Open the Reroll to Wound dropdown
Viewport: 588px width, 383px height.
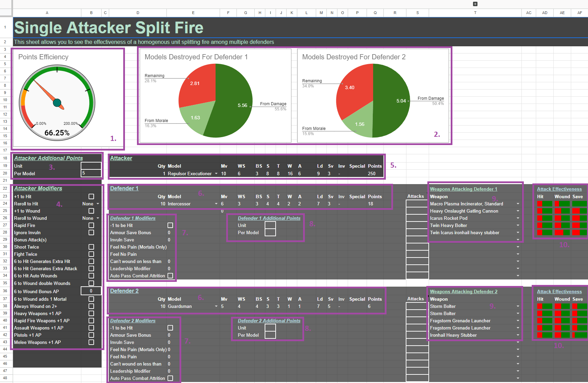point(98,218)
